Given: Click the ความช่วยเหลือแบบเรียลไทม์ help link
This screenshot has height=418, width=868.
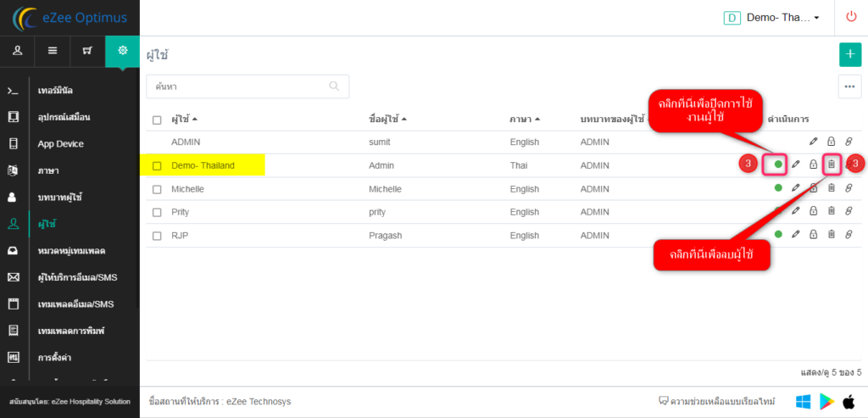Looking at the screenshot, I should (x=717, y=401).
